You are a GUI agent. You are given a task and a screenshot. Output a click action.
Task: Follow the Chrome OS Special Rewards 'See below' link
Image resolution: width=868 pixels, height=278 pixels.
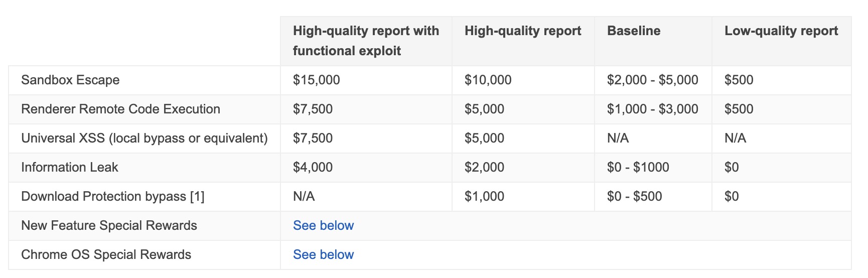coord(323,255)
